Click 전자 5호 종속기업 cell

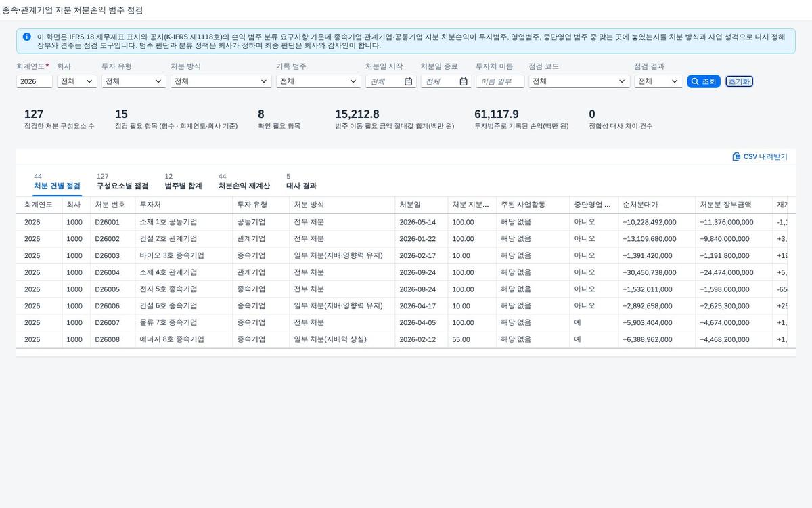coord(183,289)
